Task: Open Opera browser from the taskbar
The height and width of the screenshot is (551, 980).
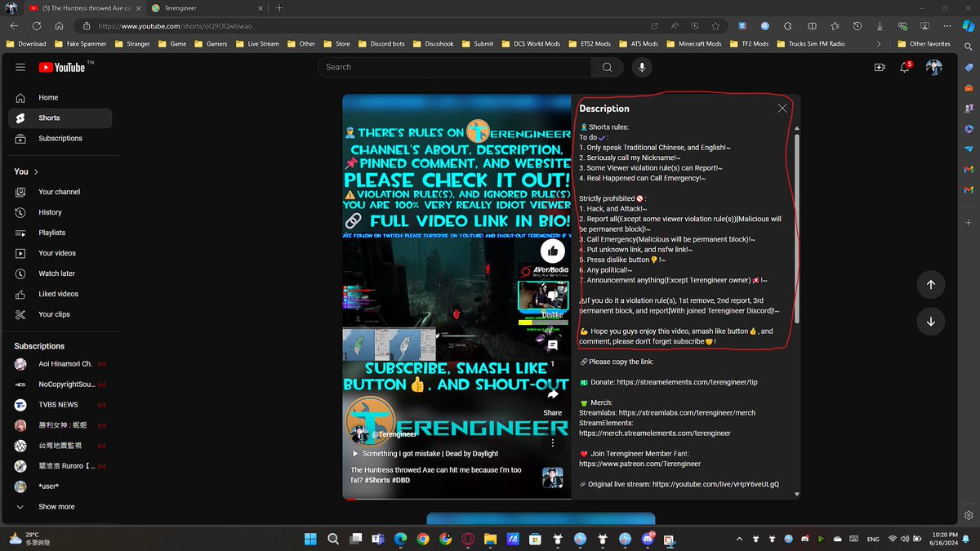Action: (x=468, y=539)
